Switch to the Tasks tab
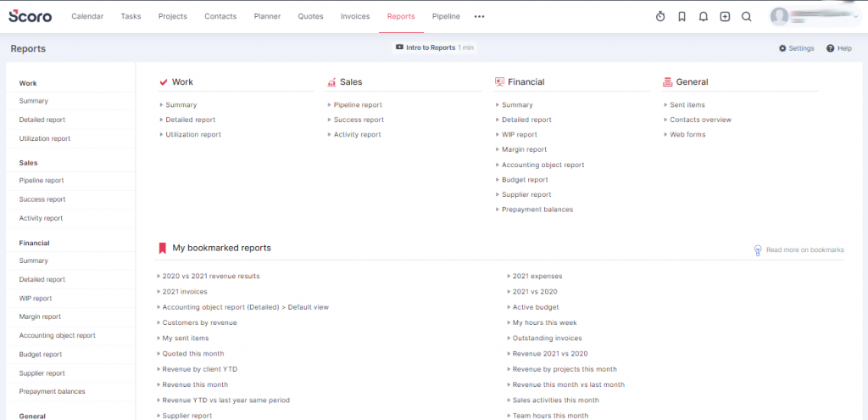The image size is (868, 420). click(131, 17)
